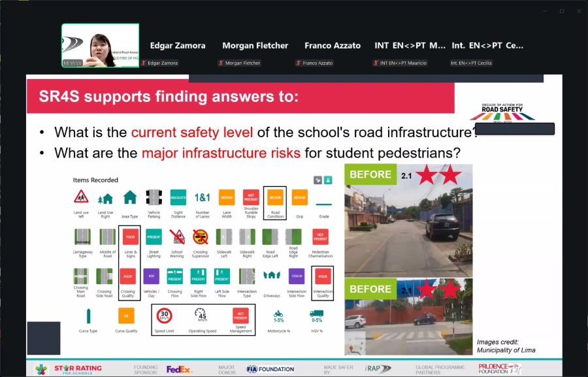The height and width of the screenshot is (377, 588).
Task: Select the Operating Speed 45 km/h gauge
Action: (x=201, y=314)
